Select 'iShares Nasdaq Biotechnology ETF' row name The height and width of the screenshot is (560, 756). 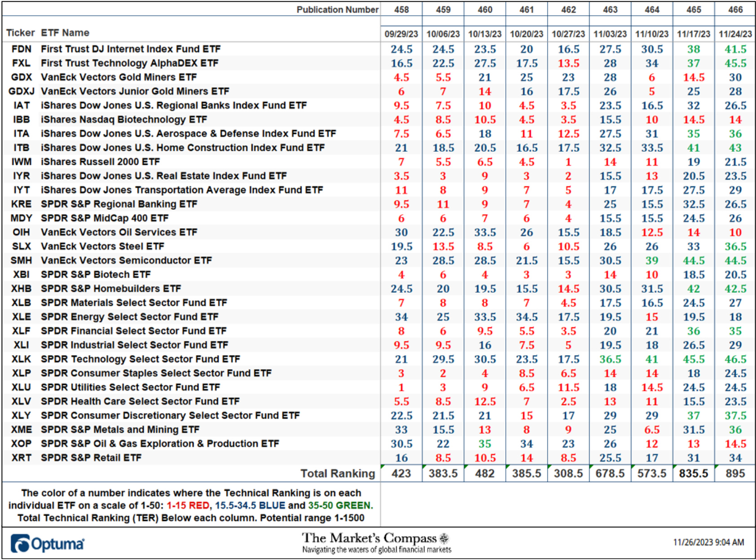(x=124, y=119)
